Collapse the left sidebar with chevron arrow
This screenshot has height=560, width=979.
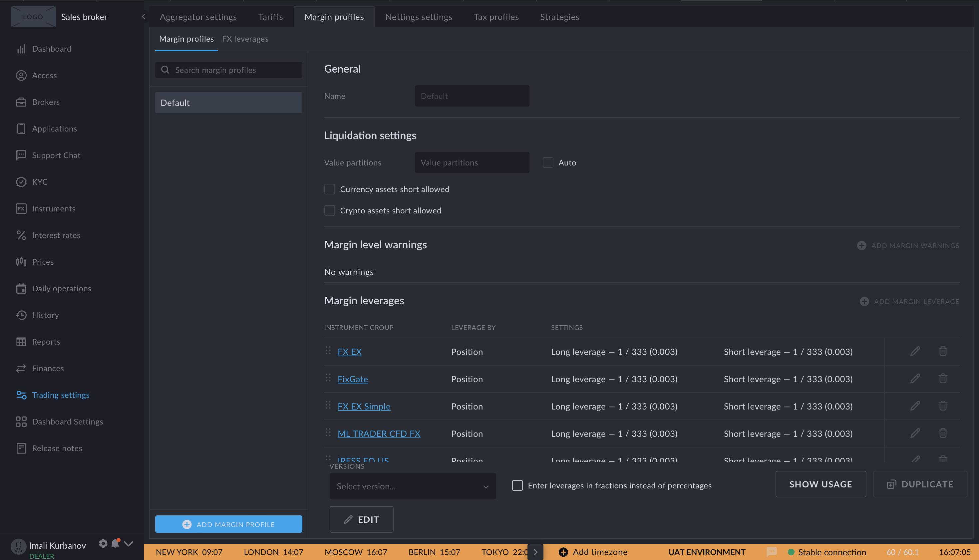tap(144, 17)
